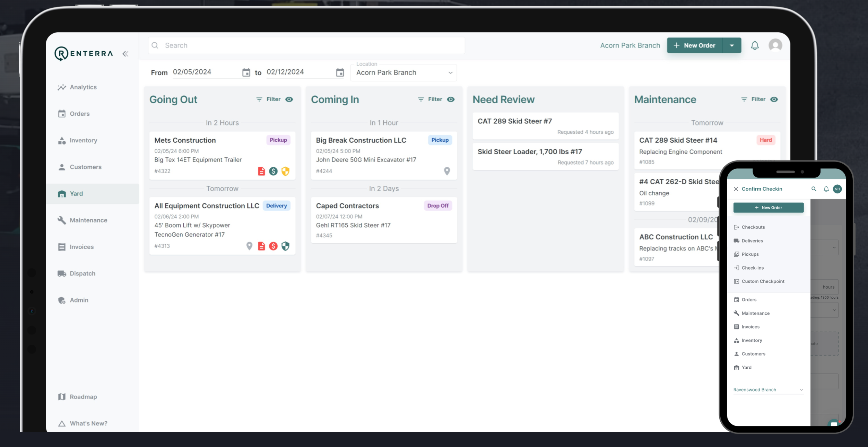Toggle visibility eye on Going Out column
868x447 pixels.
point(289,99)
